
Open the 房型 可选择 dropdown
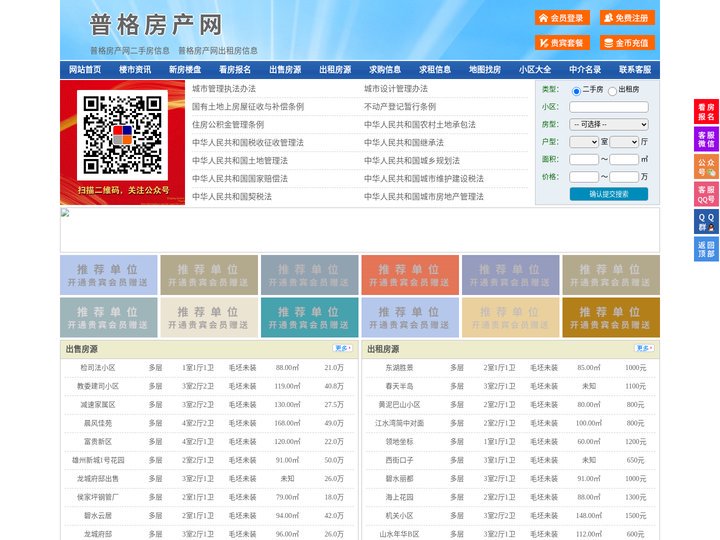[x=609, y=124]
